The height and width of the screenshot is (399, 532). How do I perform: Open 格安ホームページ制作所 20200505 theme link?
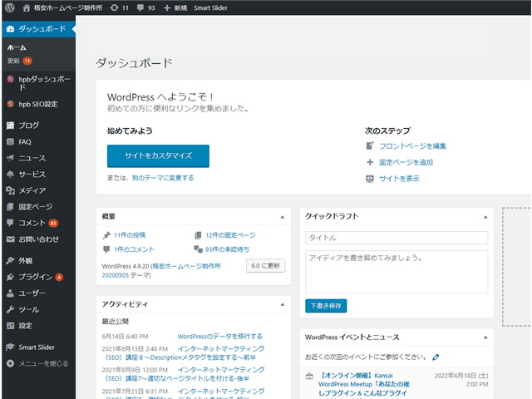pos(161,270)
